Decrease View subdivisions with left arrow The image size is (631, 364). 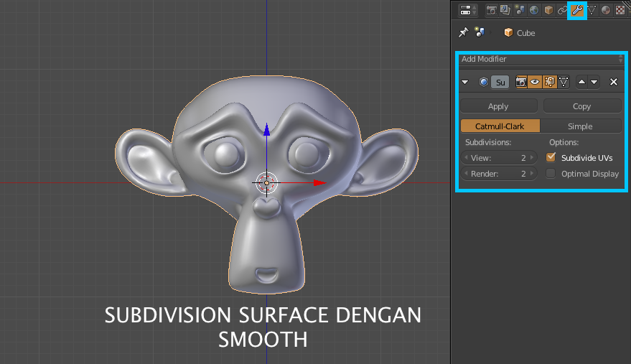(466, 158)
